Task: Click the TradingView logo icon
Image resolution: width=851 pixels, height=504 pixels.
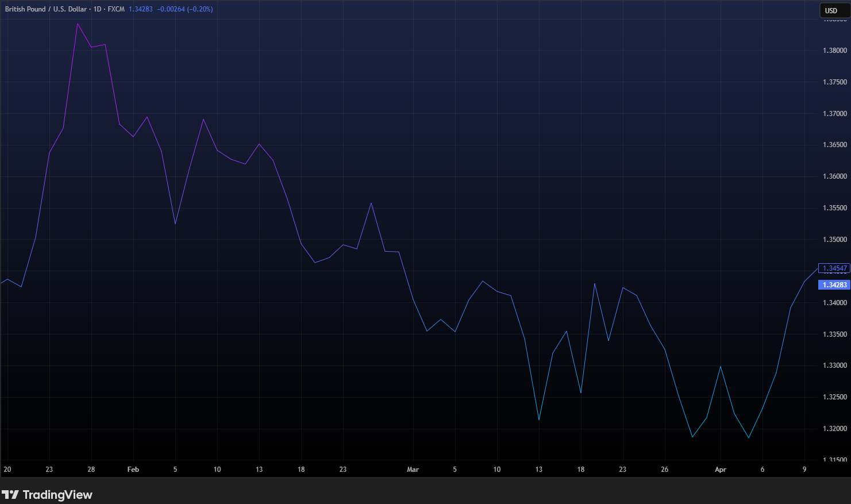Action: coord(10,495)
